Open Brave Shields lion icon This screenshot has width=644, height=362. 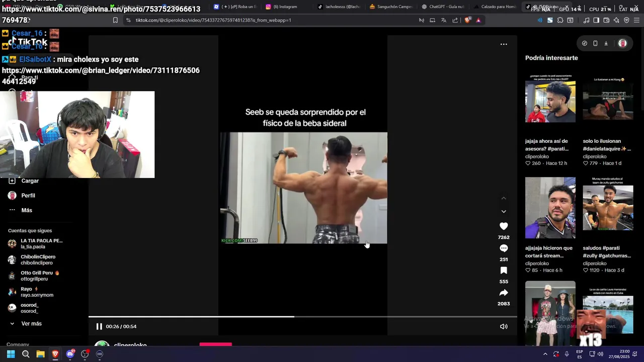click(x=467, y=20)
